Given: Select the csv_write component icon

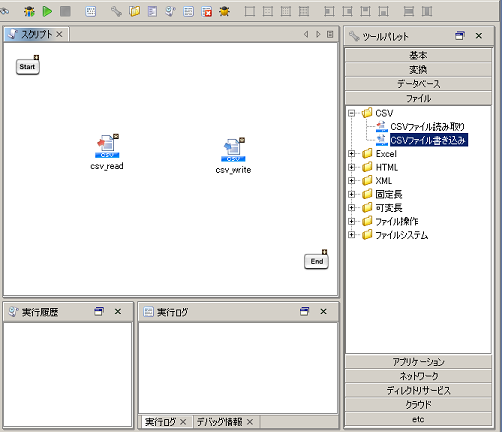Looking at the screenshot, I should (233, 150).
